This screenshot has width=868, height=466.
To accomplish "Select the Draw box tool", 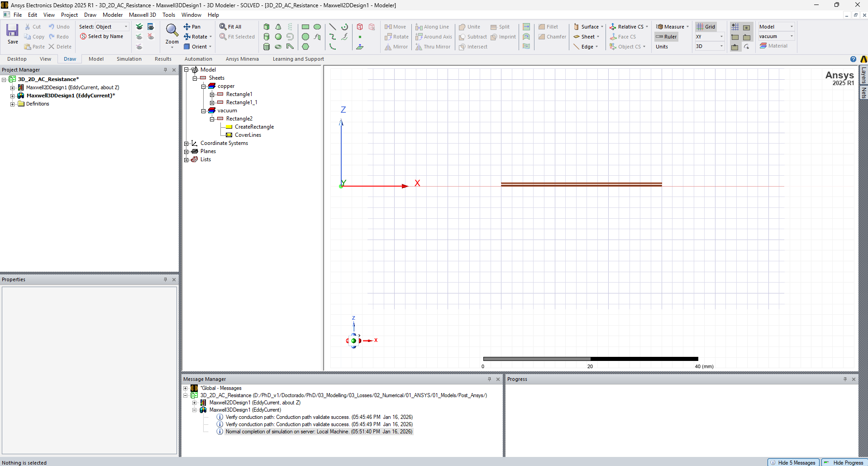I will point(267,27).
